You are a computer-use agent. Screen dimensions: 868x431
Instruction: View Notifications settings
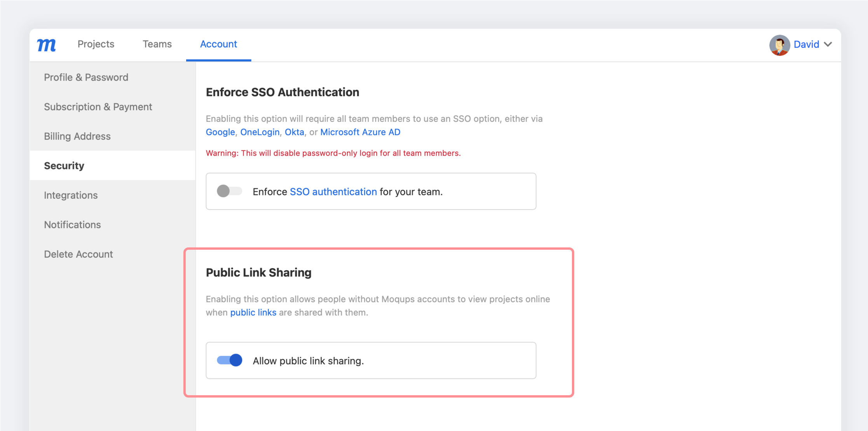coord(72,224)
